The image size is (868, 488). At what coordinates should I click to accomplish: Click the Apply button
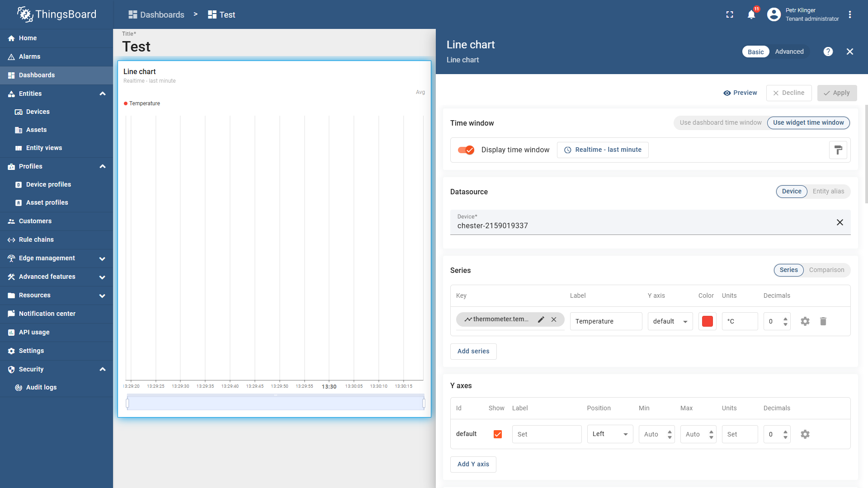coord(837,93)
